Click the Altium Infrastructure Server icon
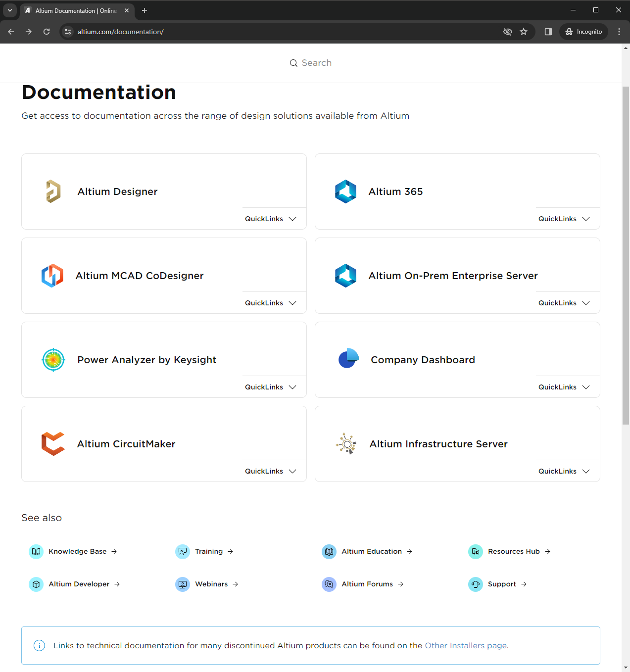Screen dimensions: 630x672 pos(346,444)
